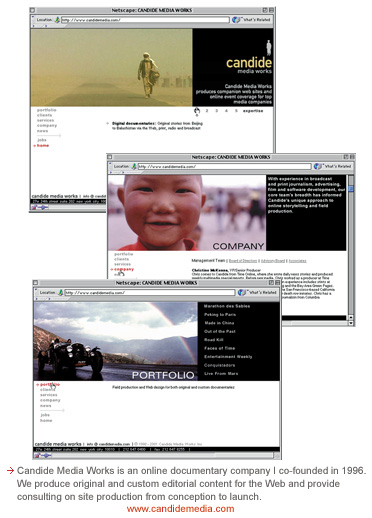Screen dimensions: 372x518
Task: Click the What's Related globe icon in the Company window
Action: [x=317, y=166]
